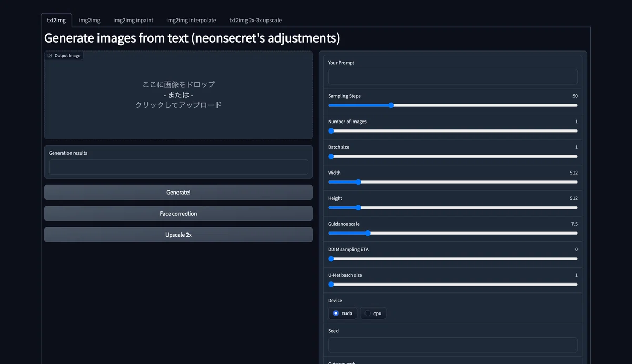Image resolution: width=632 pixels, height=364 pixels.
Task: Click the Height value 512
Action: click(x=574, y=198)
